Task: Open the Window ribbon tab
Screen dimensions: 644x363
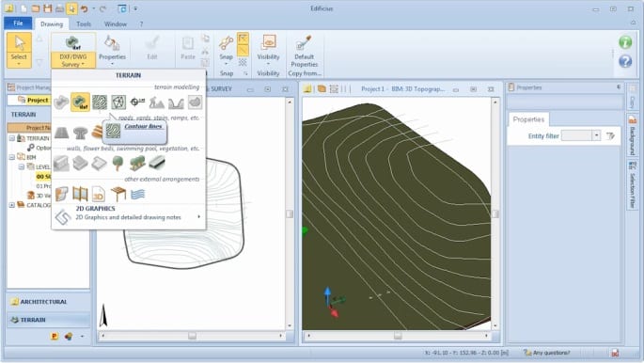Action: (x=116, y=24)
